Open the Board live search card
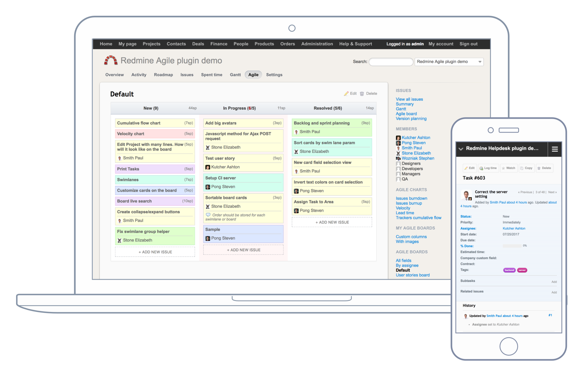 point(155,201)
